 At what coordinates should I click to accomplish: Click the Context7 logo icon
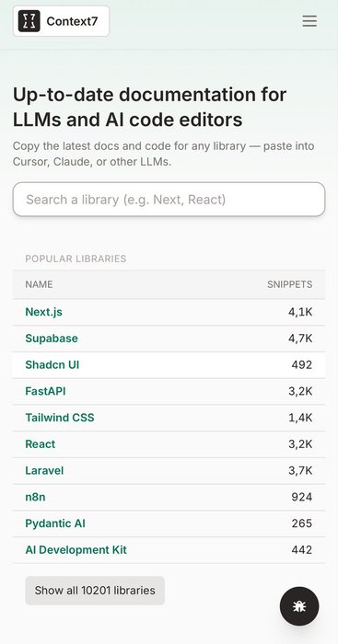tap(29, 21)
